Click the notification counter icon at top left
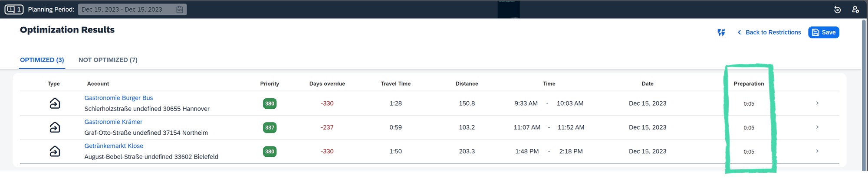 click(x=14, y=9)
